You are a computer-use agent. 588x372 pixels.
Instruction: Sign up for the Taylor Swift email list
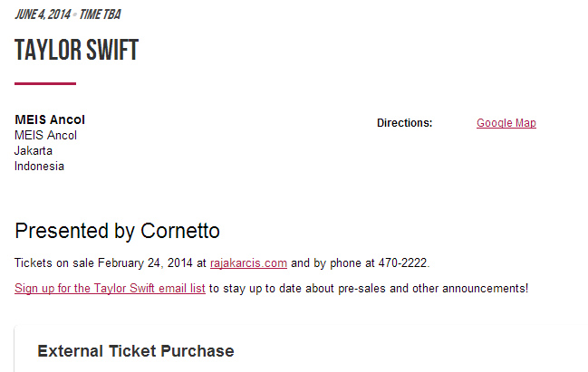click(x=110, y=288)
